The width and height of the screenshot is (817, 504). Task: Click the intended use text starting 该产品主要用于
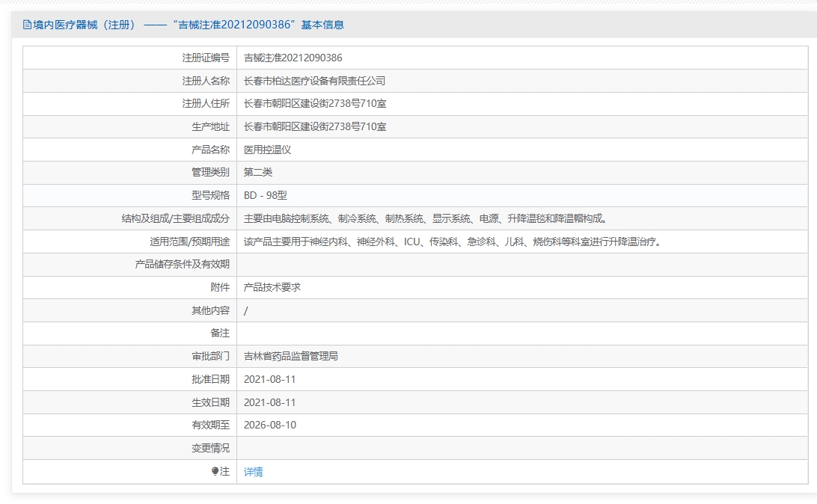coord(453,242)
